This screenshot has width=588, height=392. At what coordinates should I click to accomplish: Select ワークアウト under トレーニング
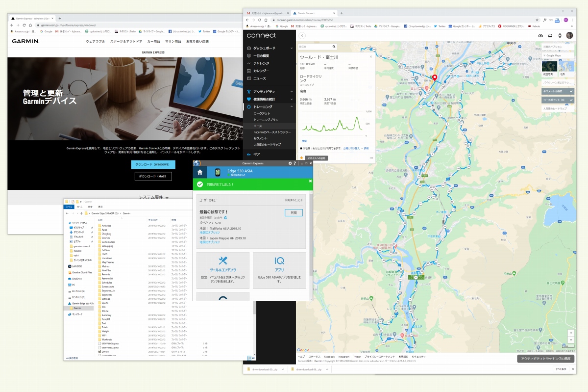(x=262, y=113)
